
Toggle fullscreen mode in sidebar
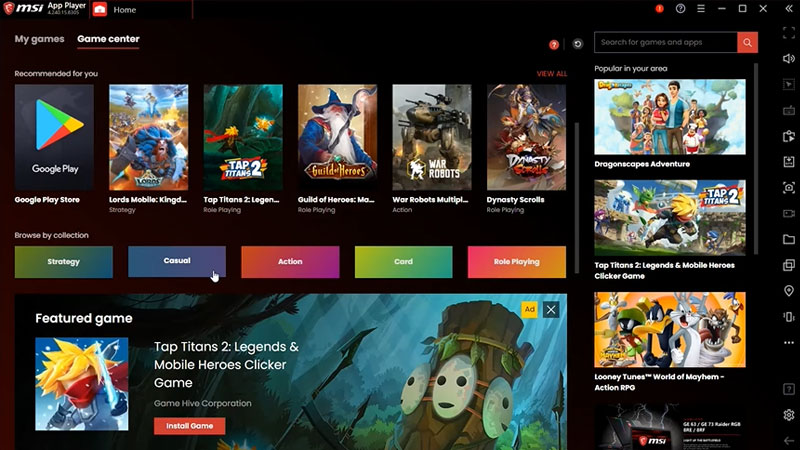788,33
